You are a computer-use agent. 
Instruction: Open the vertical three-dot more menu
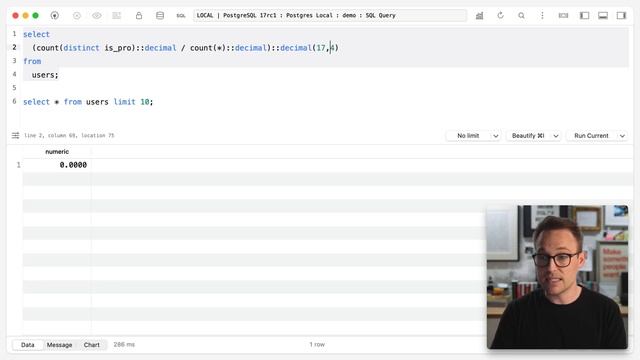pos(542,16)
